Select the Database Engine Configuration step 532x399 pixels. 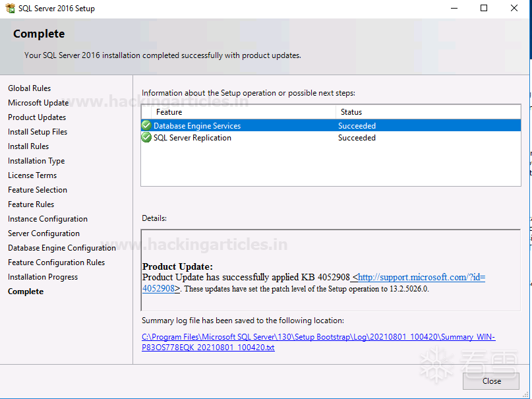tap(62, 248)
